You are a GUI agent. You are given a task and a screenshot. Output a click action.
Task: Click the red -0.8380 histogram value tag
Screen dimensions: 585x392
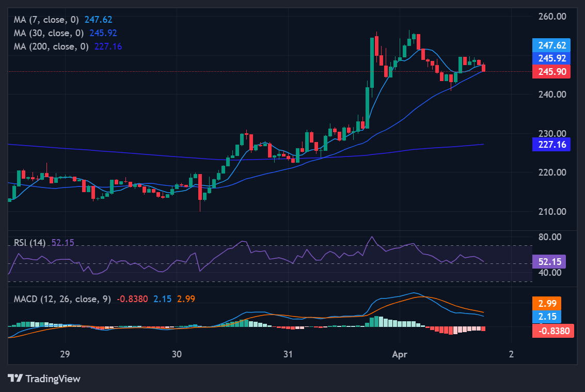click(x=553, y=331)
